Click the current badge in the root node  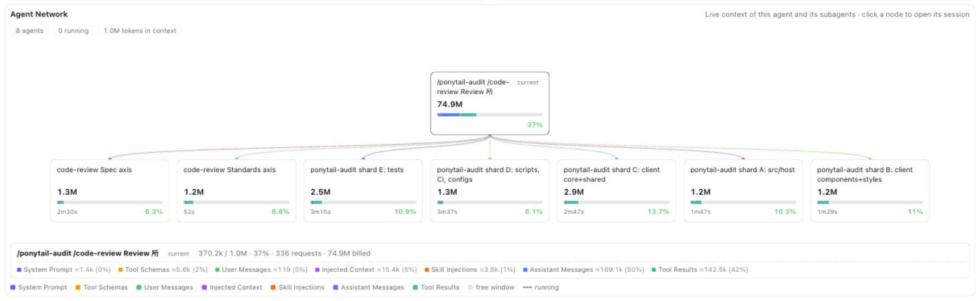[x=527, y=82]
